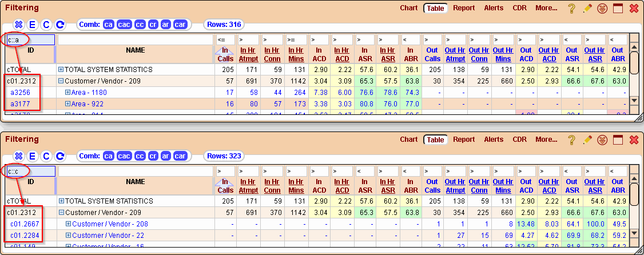Click the refresh arrow icon in bottom panel
The width and height of the screenshot is (644, 255).
pos(60,156)
